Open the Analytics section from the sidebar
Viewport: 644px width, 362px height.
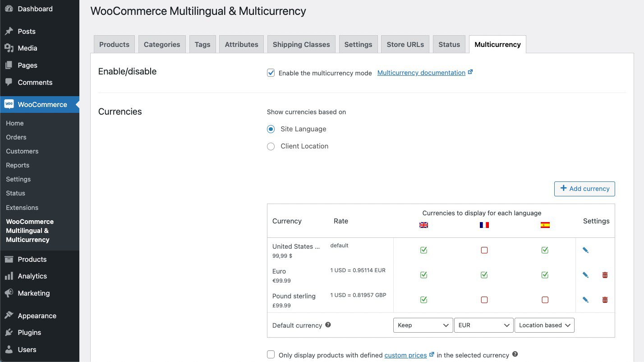[x=32, y=276]
